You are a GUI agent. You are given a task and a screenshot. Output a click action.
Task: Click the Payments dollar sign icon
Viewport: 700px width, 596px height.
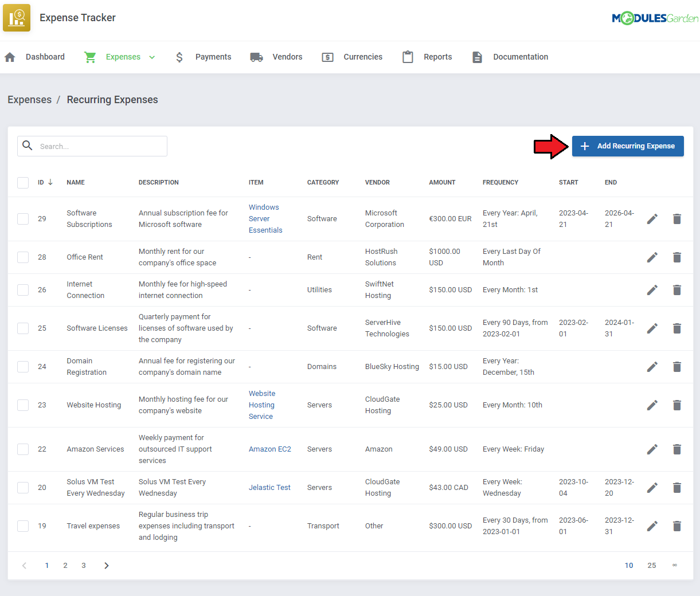click(x=179, y=57)
